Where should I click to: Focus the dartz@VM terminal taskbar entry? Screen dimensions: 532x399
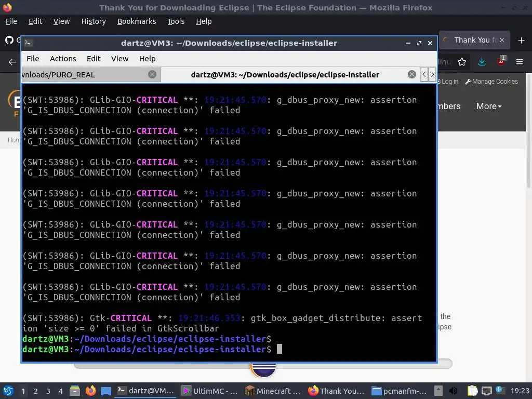[145, 391]
